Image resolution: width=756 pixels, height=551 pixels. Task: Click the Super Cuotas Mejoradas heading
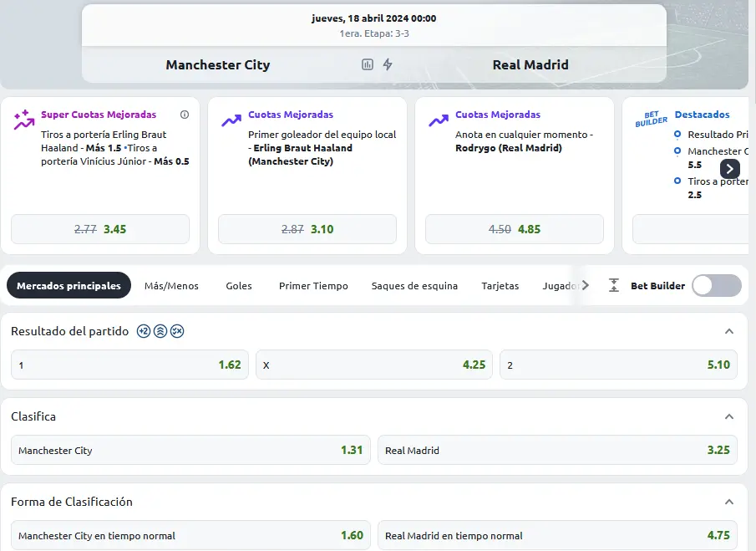(x=99, y=115)
